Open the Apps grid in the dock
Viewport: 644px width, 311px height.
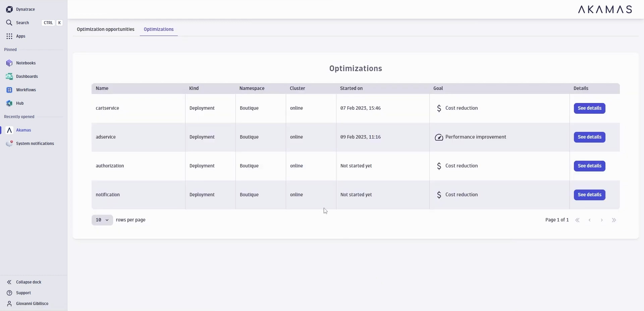[20, 36]
